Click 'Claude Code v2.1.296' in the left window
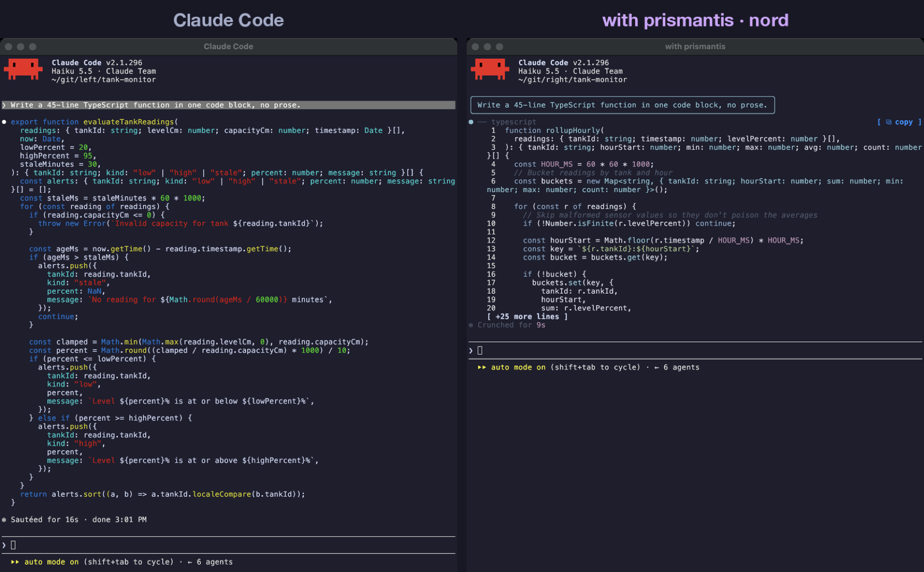The width and height of the screenshot is (924, 572). 97,63
